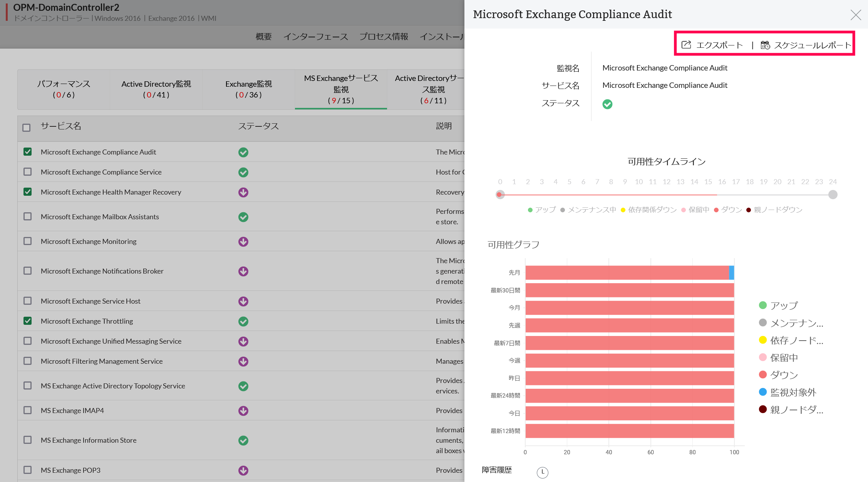Screen dimensions: 868x482
Task: Open the インターフェース menu item
Action: coord(315,37)
